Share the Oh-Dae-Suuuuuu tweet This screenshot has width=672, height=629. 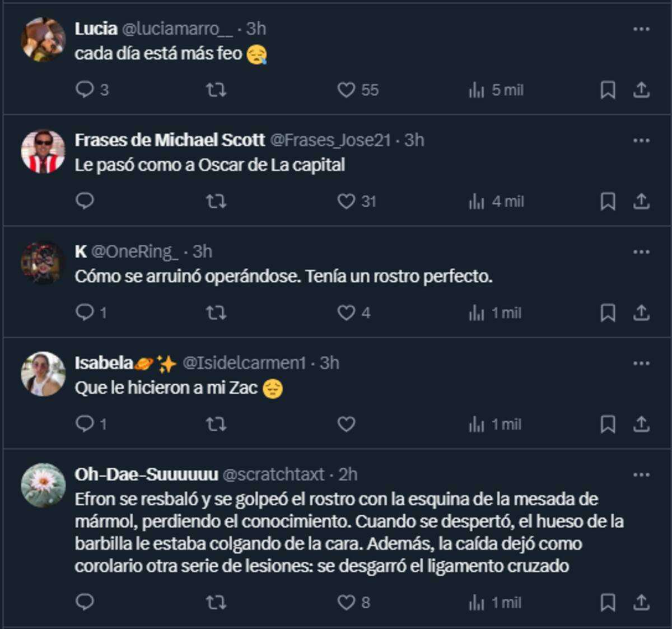click(641, 602)
